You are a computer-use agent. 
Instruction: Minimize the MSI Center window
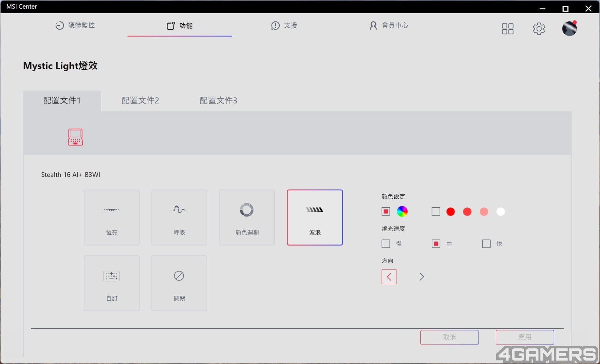(x=543, y=8)
